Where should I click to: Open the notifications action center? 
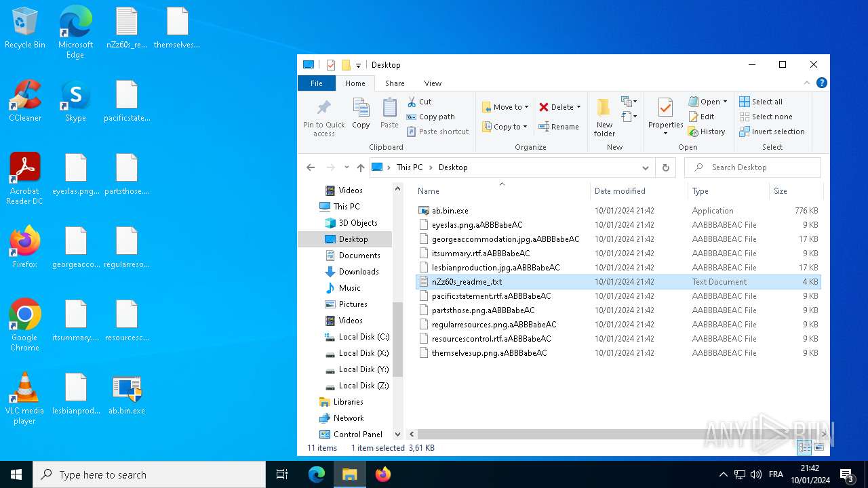pos(847,474)
